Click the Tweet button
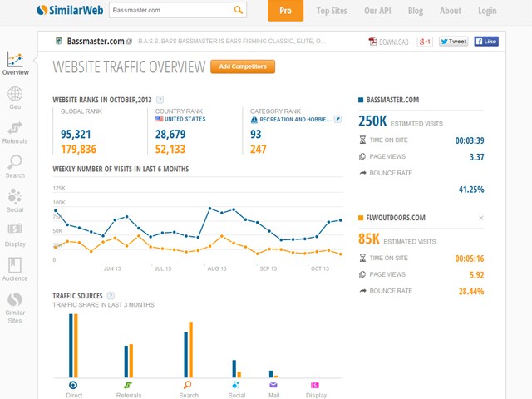The image size is (532, 399). (454, 42)
